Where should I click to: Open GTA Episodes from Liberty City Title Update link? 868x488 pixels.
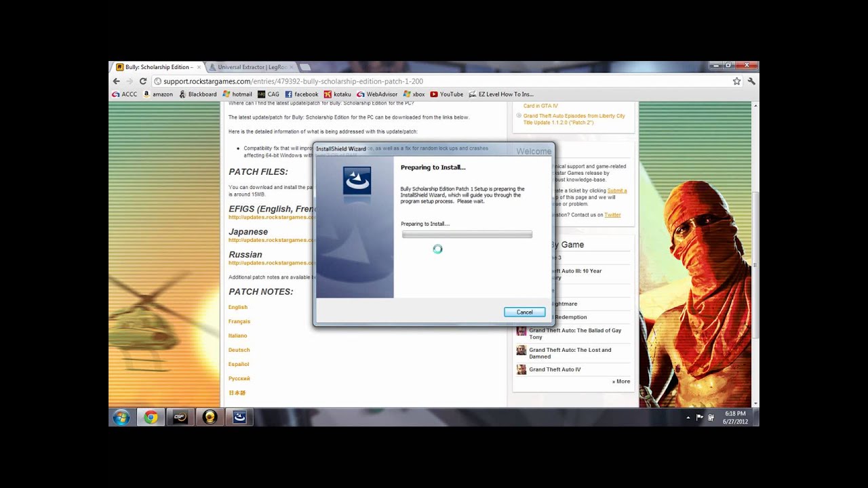click(574, 119)
